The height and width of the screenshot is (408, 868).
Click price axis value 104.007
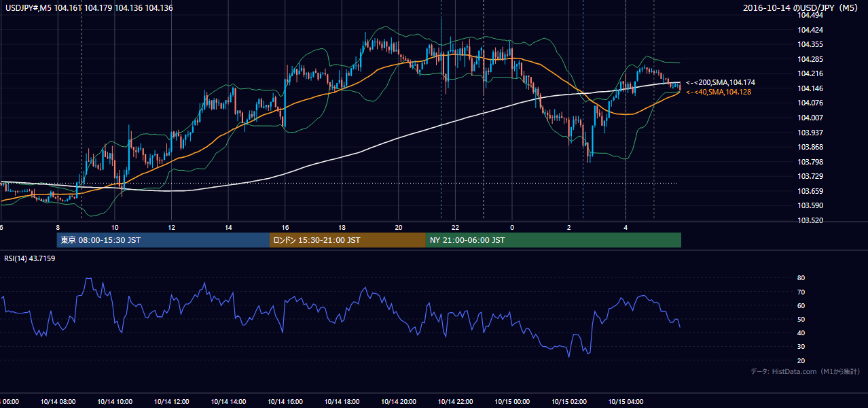pos(810,118)
